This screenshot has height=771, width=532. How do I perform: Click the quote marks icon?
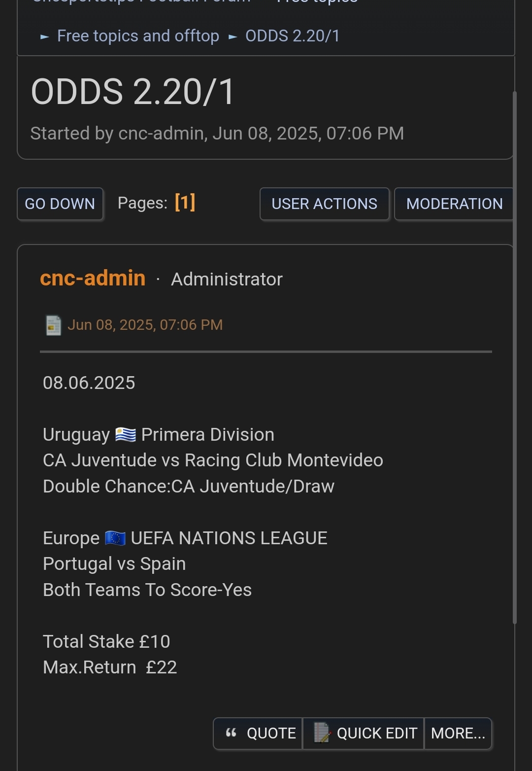231,733
